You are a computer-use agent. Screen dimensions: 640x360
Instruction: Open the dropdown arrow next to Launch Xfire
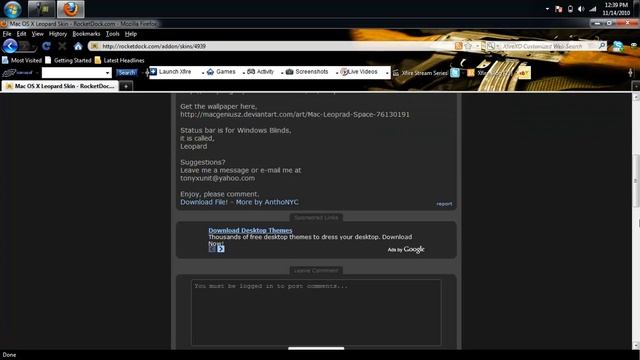pyautogui.click(x=203, y=73)
